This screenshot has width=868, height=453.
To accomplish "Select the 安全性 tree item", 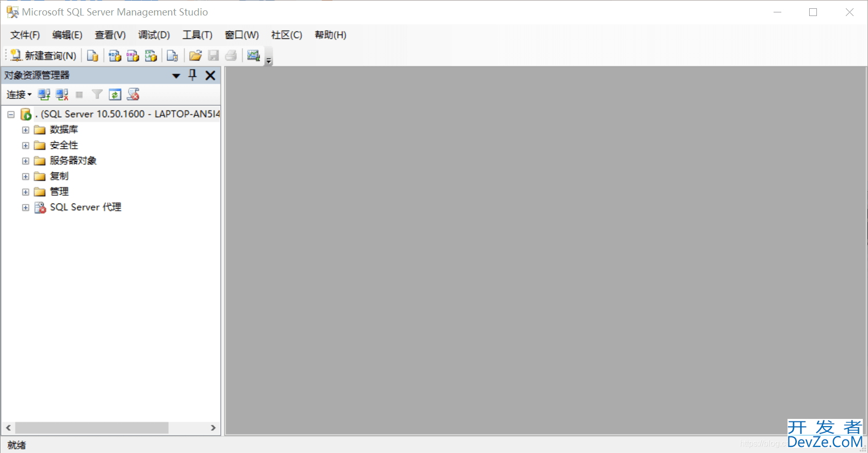I will (x=64, y=145).
